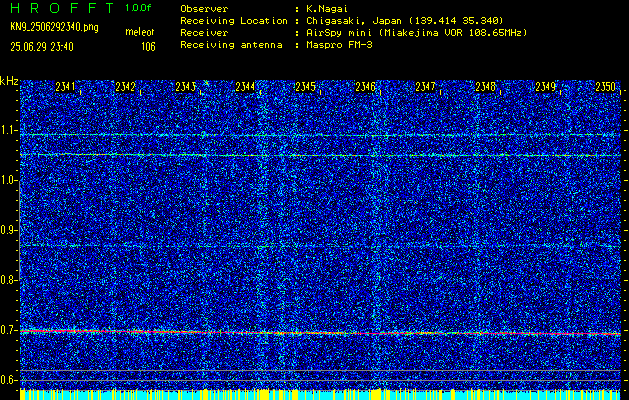Click the Observer name K.Nagai
This screenshot has width=629, height=400.
(327, 8)
